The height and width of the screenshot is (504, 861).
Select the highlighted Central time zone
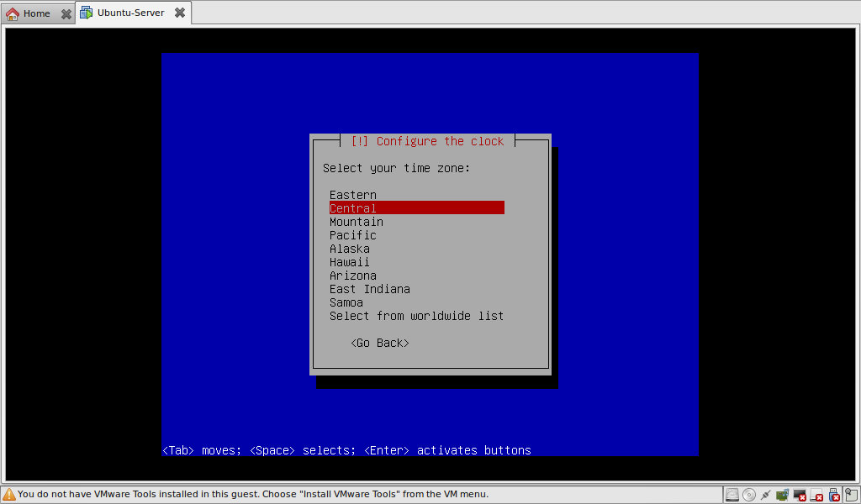tap(417, 207)
